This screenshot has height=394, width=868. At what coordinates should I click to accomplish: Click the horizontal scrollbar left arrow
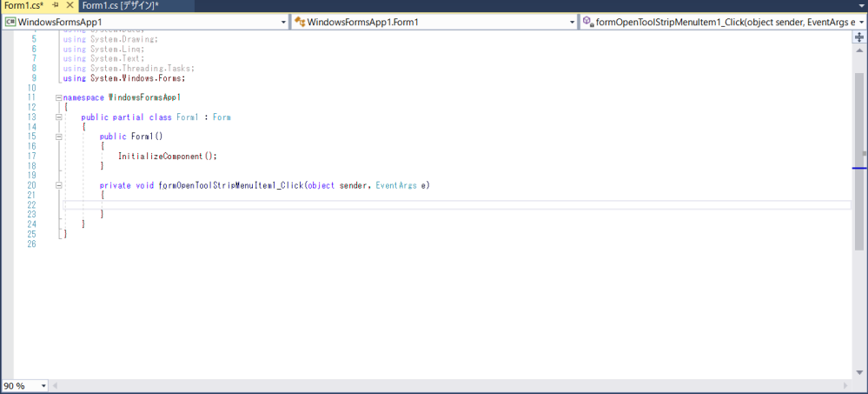coord(55,385)
